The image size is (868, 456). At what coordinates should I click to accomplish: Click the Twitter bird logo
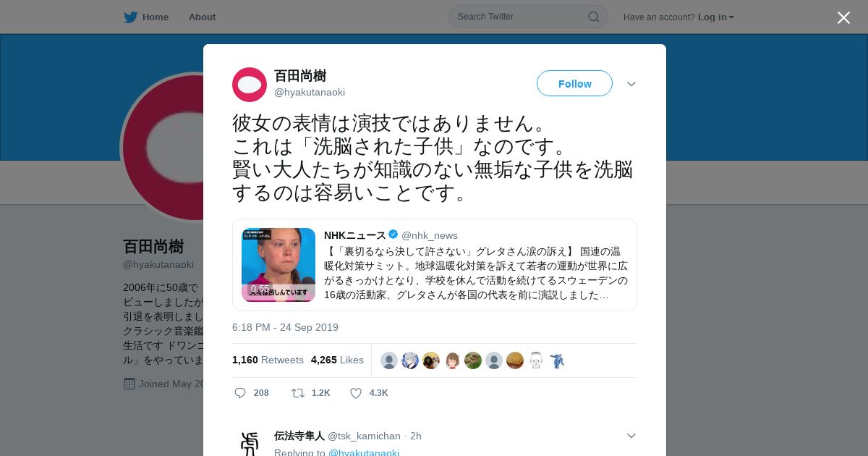(x=130, y=17)
